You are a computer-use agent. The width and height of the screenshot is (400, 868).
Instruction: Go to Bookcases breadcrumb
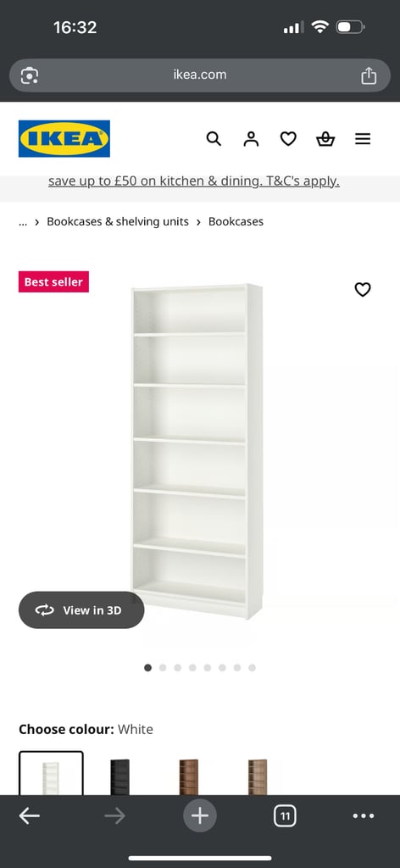click(236, 221)
